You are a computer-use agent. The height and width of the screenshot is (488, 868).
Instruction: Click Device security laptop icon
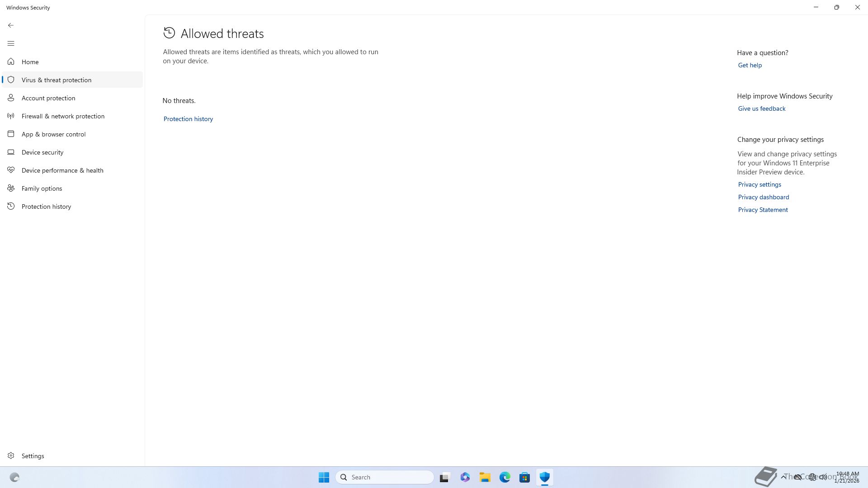click(11, 152)
